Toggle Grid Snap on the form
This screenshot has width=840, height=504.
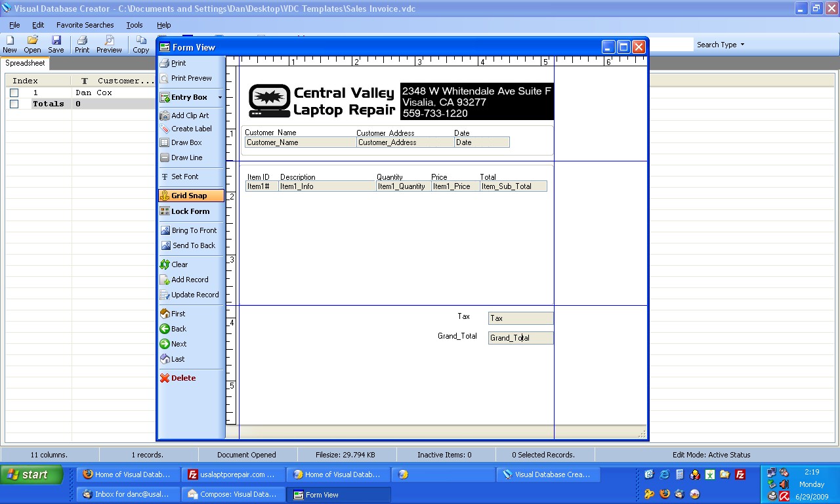(x=191, y=196)
